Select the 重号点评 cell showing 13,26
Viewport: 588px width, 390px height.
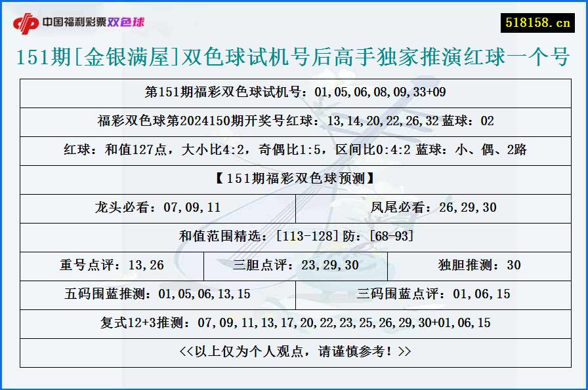112,265
